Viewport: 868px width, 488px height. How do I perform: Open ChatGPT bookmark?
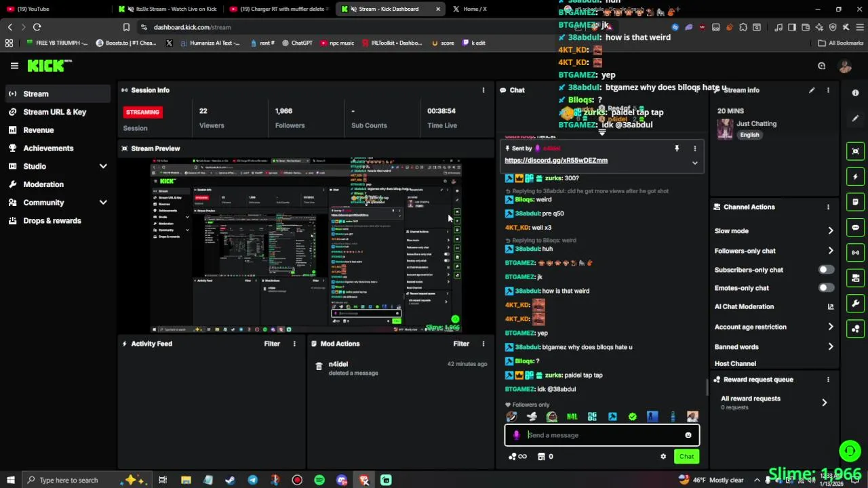pyautogui.click(x=296, y=43)
